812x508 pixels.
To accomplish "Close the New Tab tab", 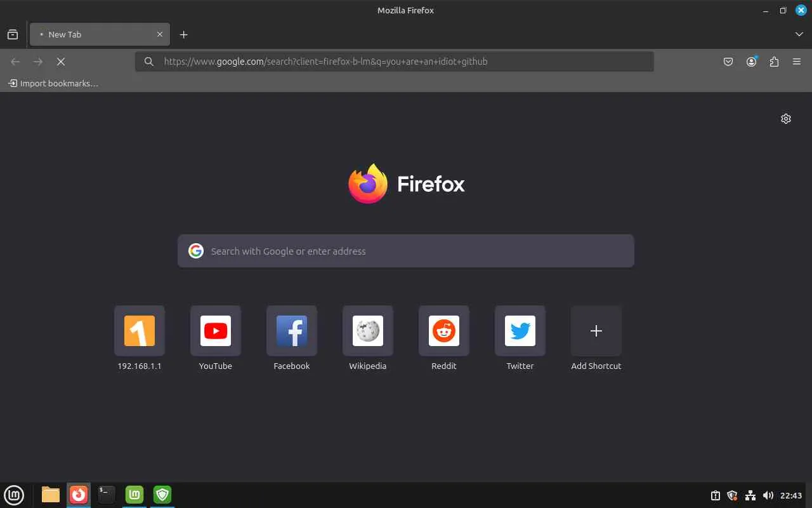I will pyautogui.click(x=160, y=34).
